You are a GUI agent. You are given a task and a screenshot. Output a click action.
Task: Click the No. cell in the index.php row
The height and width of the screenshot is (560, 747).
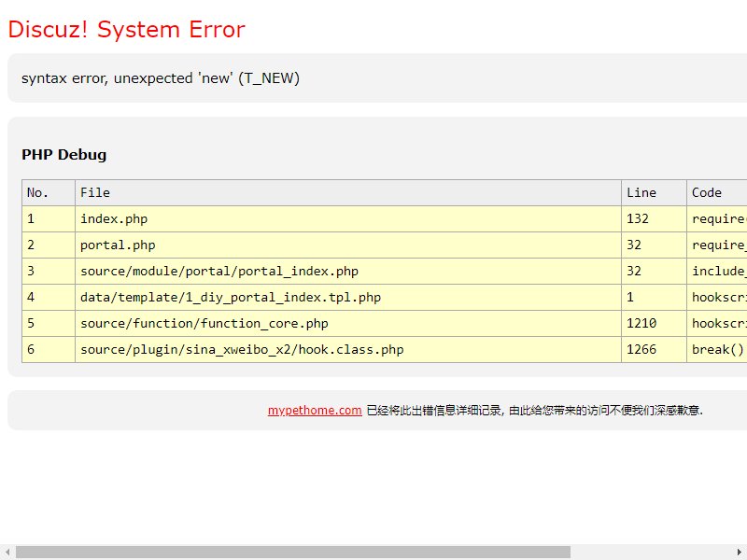49,219
